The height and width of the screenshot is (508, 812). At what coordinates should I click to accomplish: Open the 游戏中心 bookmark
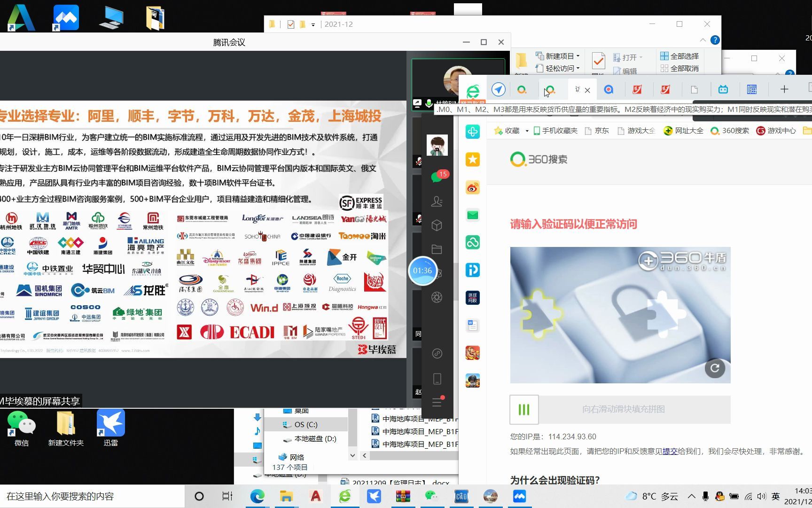(776, 131)
